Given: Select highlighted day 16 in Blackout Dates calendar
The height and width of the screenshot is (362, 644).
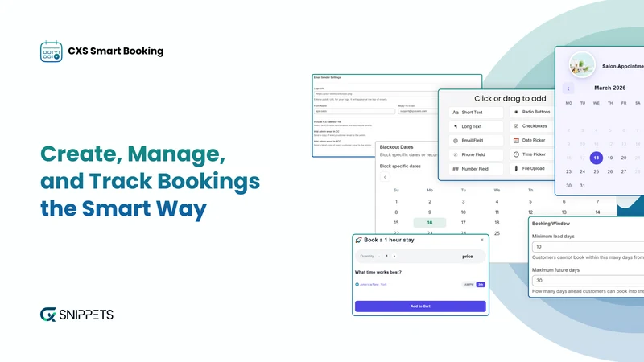Looking at the screenshot, I should 430,223.
